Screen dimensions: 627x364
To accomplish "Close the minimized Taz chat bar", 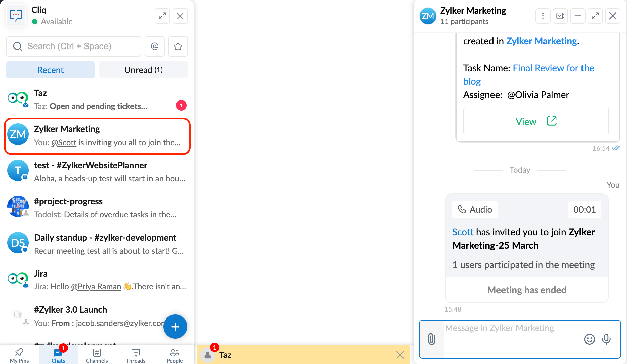I will pos(400,355).
